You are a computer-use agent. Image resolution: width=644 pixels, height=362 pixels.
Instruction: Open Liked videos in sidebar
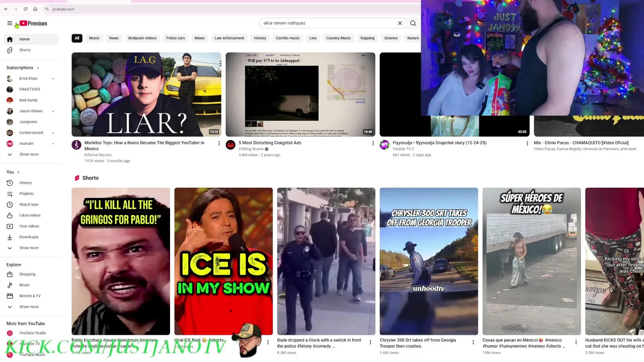point(30,215)
